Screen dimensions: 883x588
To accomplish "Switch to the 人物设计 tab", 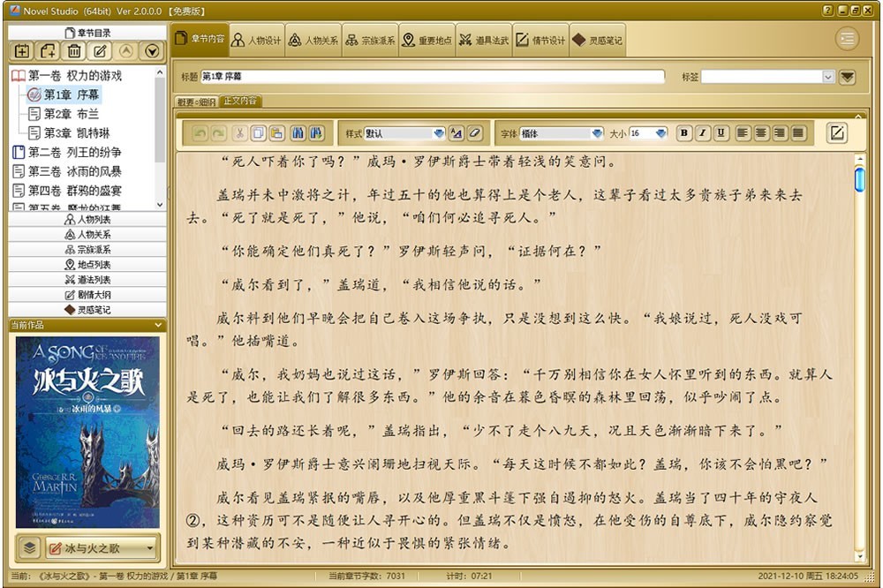I will [x=258, y=38].
